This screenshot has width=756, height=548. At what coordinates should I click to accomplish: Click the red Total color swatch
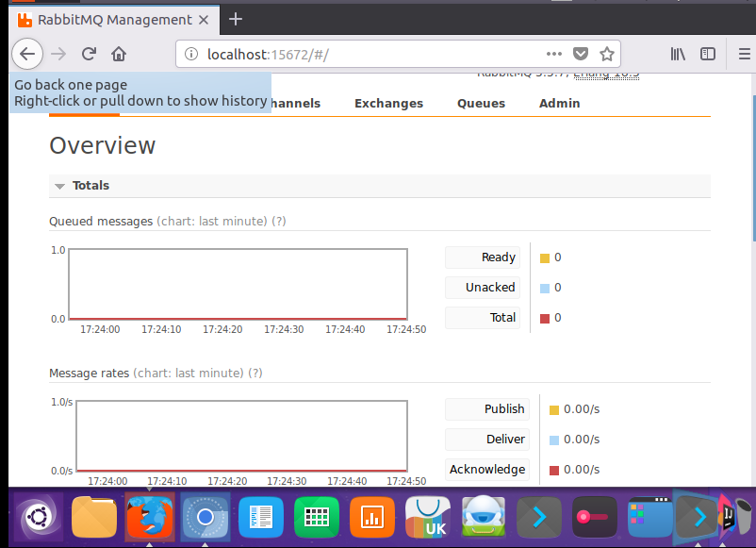[545, 319]
